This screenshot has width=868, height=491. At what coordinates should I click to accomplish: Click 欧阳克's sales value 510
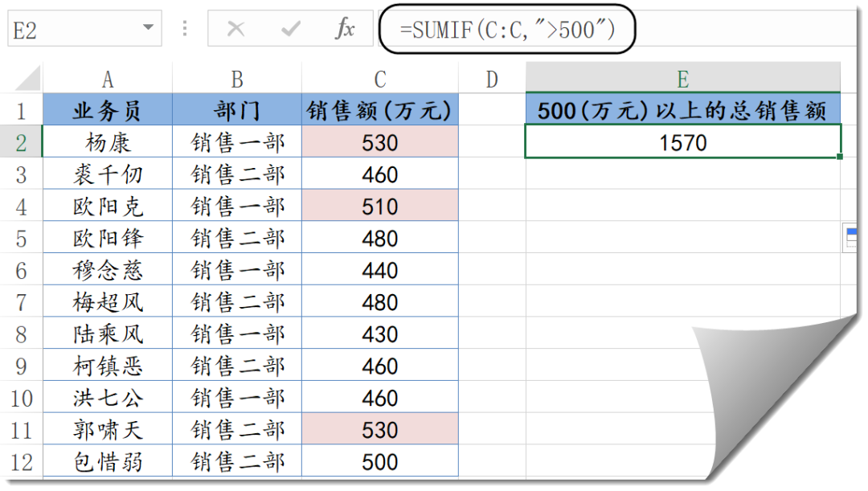(379, 206)
